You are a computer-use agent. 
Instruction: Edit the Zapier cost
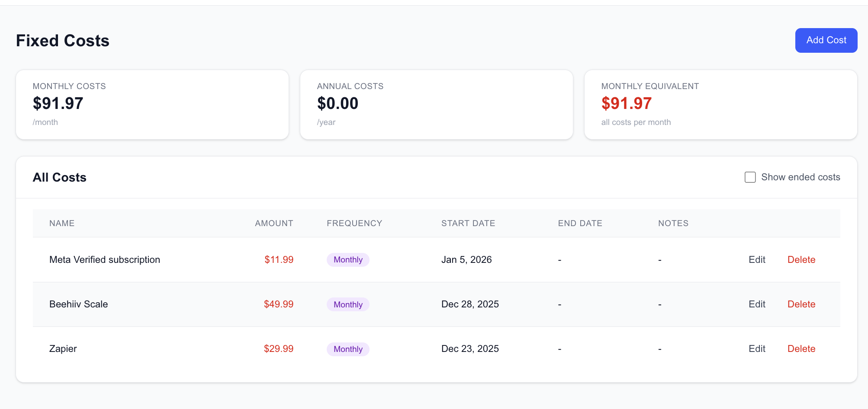[x=757, y=348]
